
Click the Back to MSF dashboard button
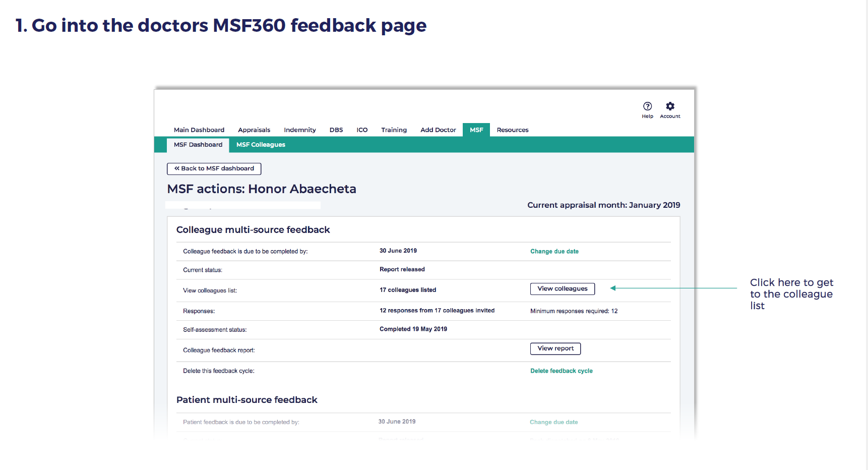pyautogui.click(x=214, y=168)
